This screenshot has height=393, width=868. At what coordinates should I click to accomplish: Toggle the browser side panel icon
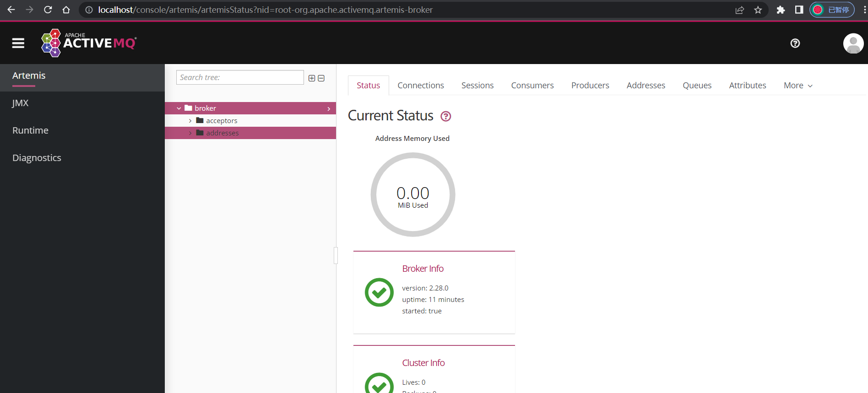coord(799,10)
